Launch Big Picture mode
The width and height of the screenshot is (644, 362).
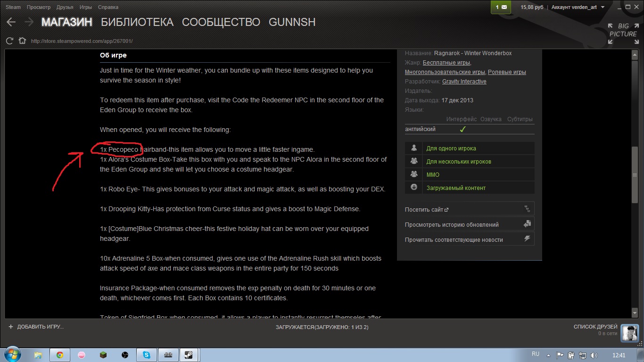coord(623,33)
